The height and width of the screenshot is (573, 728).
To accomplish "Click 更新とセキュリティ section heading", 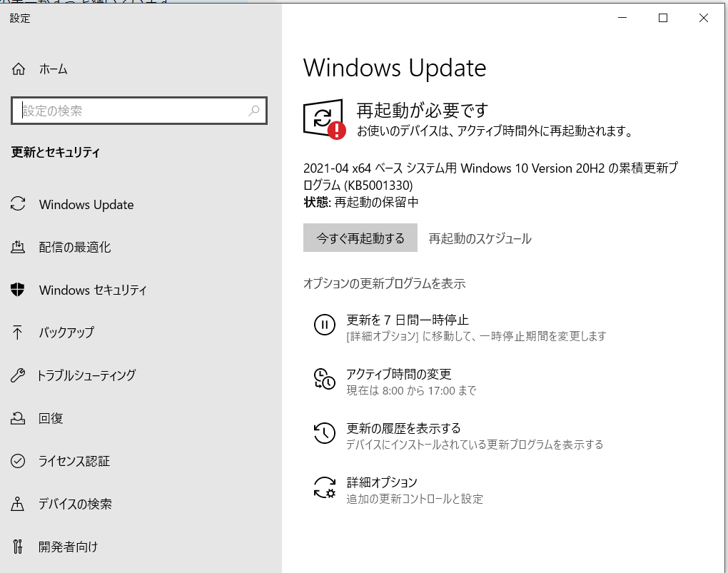I will (x=56, y=152).
